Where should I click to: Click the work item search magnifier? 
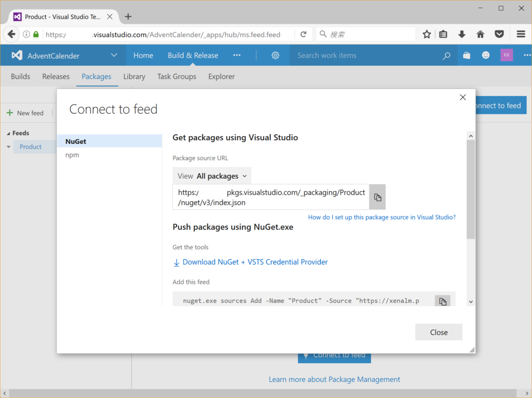[x=446, y=56]
